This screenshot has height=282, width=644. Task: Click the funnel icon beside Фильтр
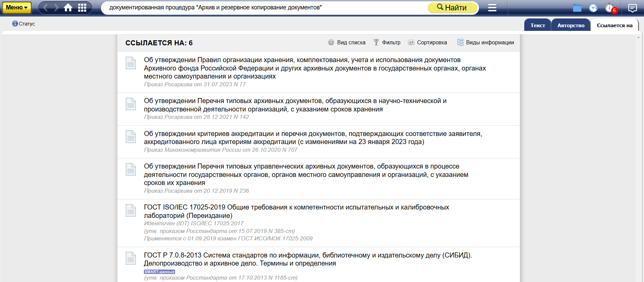click(x=376, y=42)
